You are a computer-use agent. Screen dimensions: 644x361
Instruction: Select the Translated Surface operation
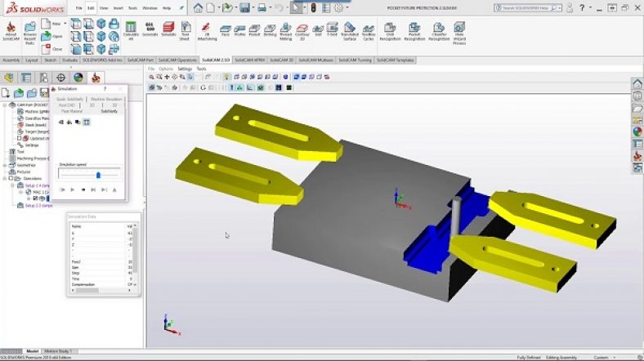point(350,32)
